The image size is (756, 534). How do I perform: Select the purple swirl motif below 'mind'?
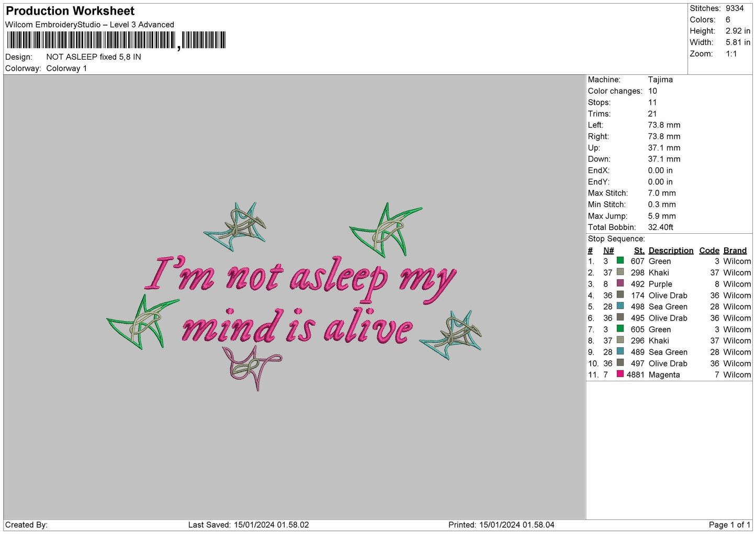point(252,368)
